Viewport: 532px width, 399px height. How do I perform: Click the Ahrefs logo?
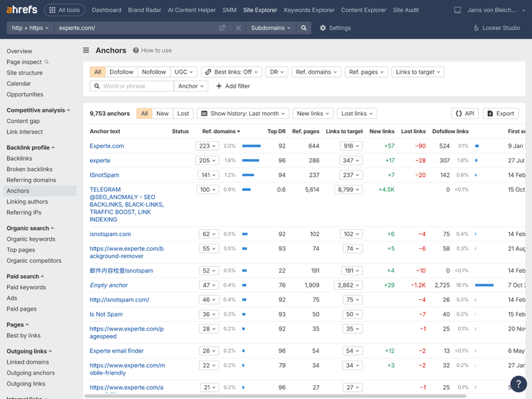click(x=21, y=10)
